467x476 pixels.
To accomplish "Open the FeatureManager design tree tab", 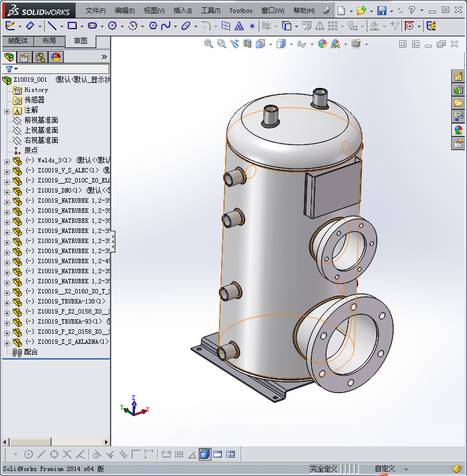I will coord(9,57).
